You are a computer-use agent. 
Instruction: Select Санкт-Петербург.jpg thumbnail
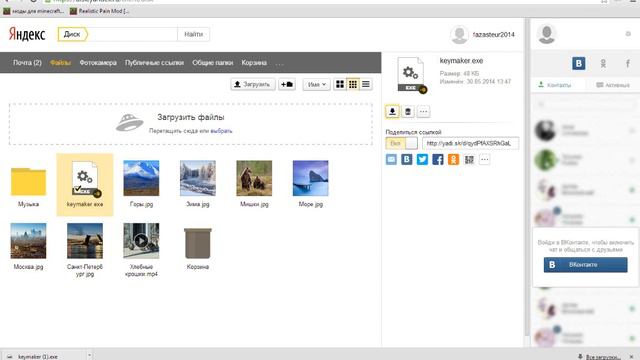tap(85, 241)
